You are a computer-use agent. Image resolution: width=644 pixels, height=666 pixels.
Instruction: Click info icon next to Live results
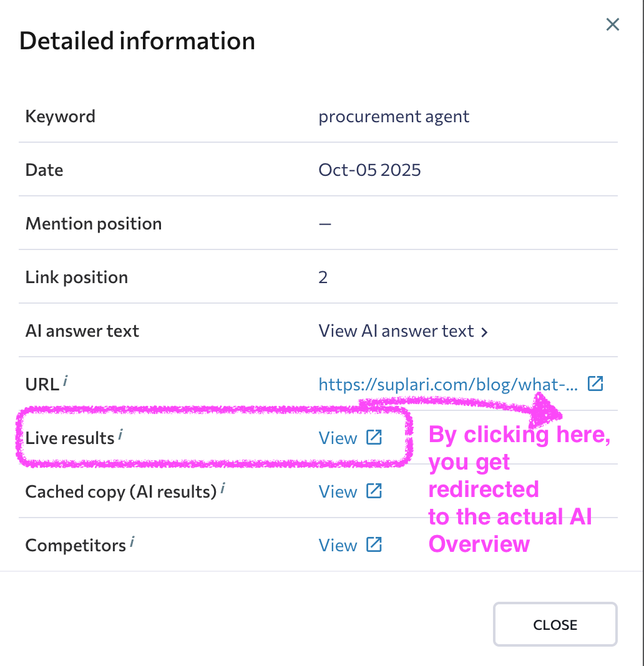click(x=120, y=433)
